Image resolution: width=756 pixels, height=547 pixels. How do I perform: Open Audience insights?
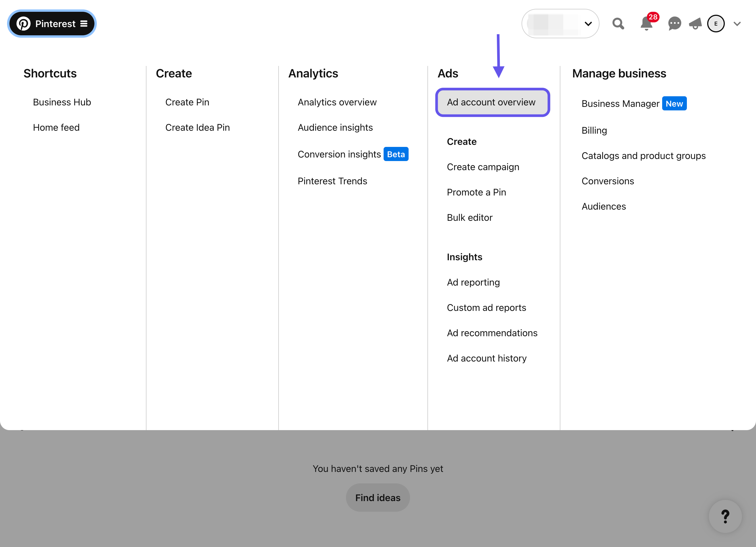pos(335,127)
